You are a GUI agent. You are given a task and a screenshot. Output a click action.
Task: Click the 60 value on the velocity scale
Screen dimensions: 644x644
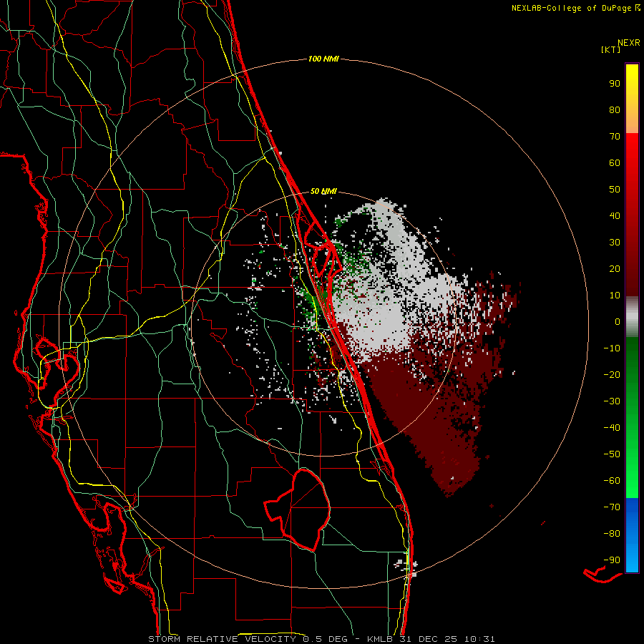point(615,163)
